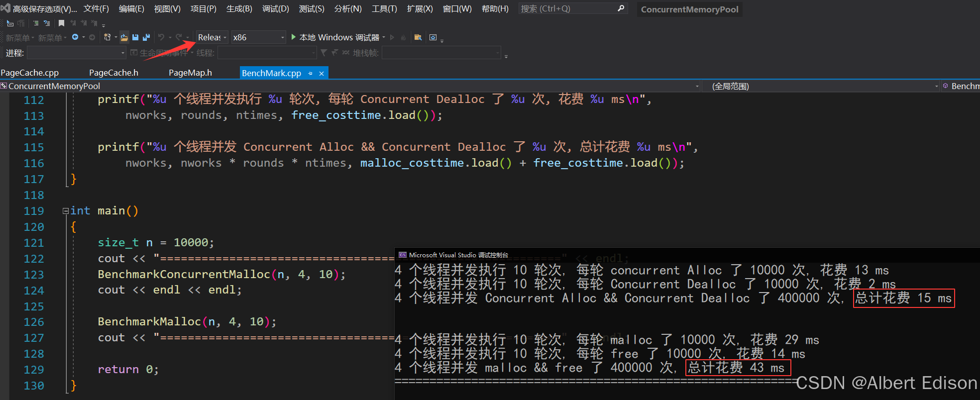
Task: Click the '总计花费 15 ms' console output
Action: click(x=904, y=298)
